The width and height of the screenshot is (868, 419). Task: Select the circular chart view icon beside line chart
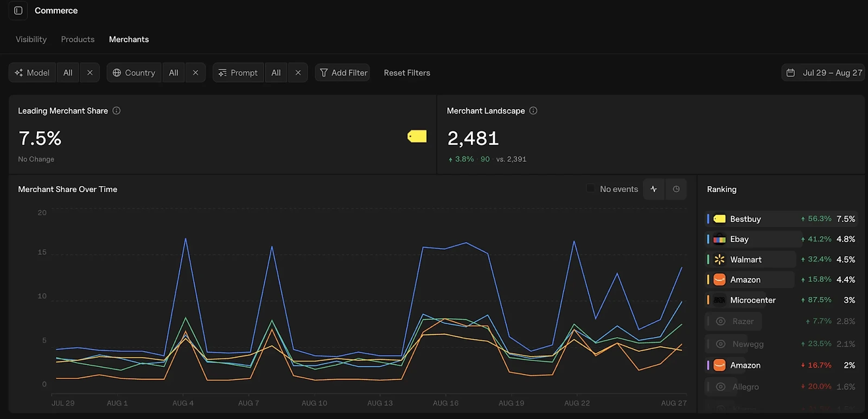tap(676, 189)
